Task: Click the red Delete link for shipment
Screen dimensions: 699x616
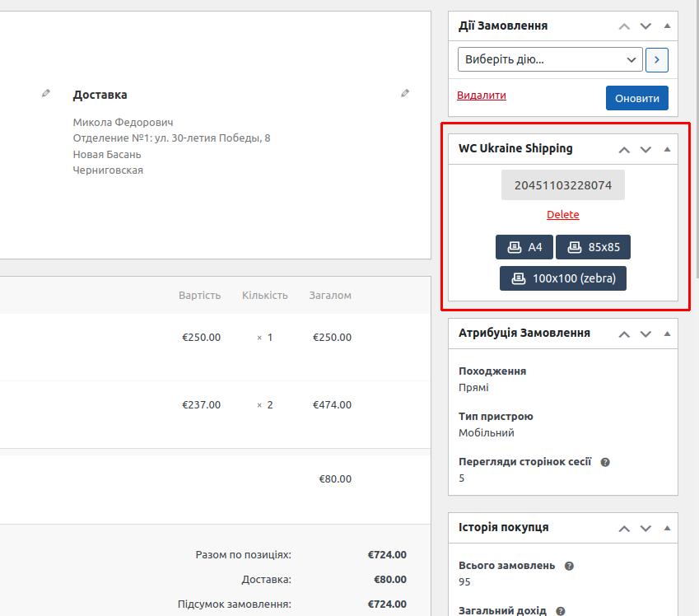Action: pyautogui.click(x=563, y=215)
